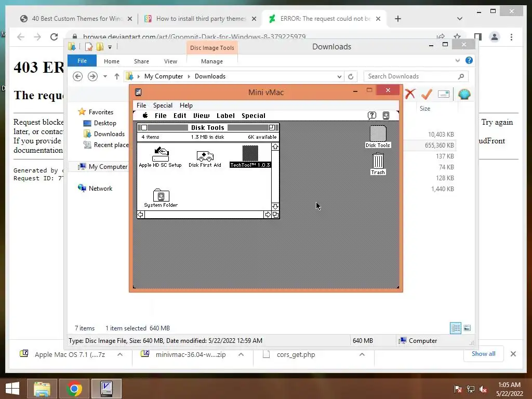
Task: Open cors_get.php download options arrow
Action: point(362,354)
